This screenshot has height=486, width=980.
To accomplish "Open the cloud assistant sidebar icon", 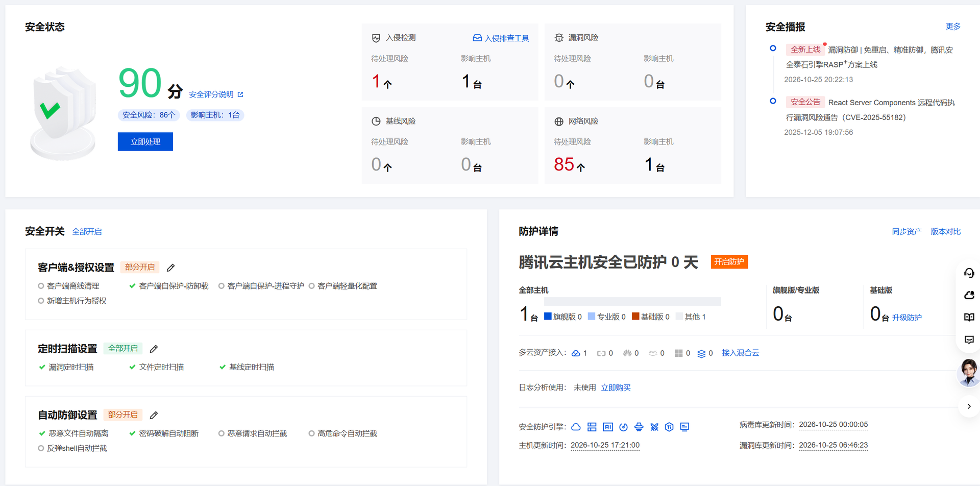I will 969,295.
